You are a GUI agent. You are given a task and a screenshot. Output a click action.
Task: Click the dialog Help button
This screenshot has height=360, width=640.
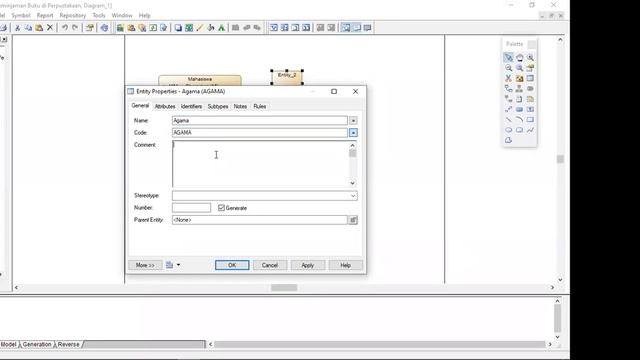(345, 265)
